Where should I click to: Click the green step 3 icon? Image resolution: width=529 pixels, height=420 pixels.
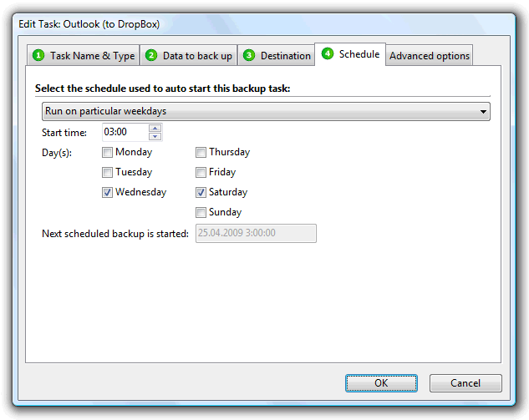(x=249, y=56)
